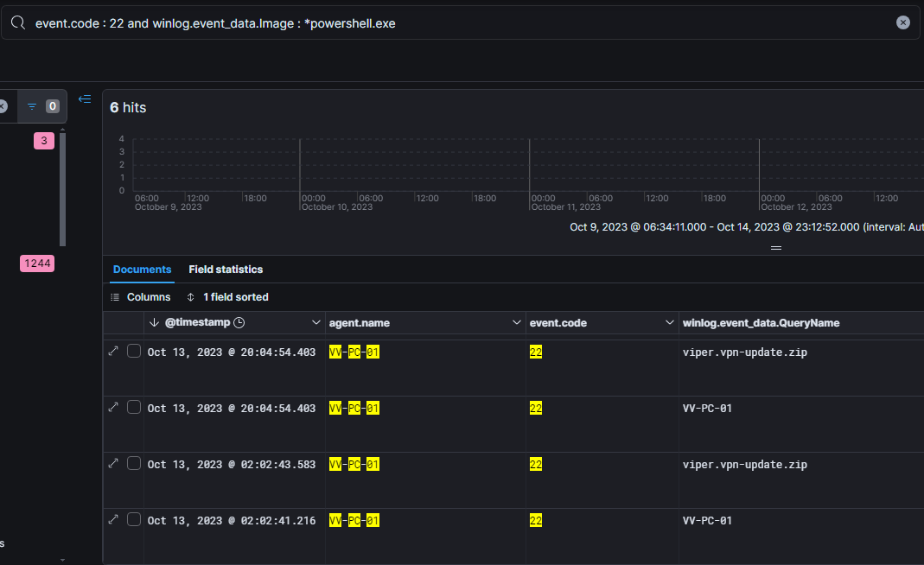
Task: Expand the document at 02:02:43.583
Action: click(x=113, y=463)
